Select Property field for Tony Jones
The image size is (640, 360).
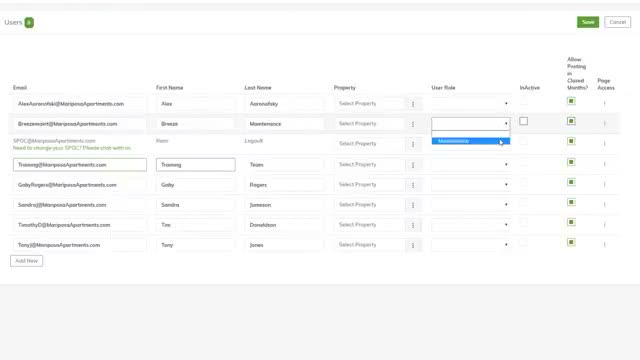click(x=369, y=244)
